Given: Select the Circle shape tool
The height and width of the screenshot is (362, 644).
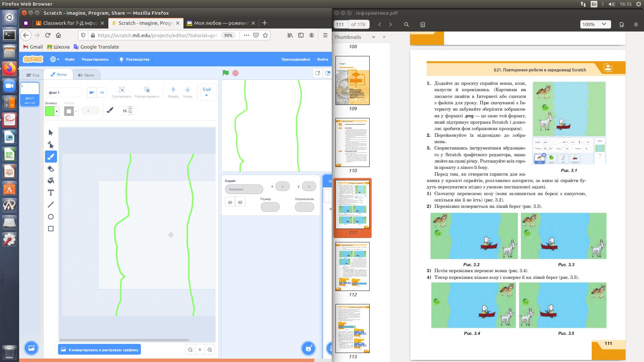Looking at the screenshot, I should pos(51,217).
